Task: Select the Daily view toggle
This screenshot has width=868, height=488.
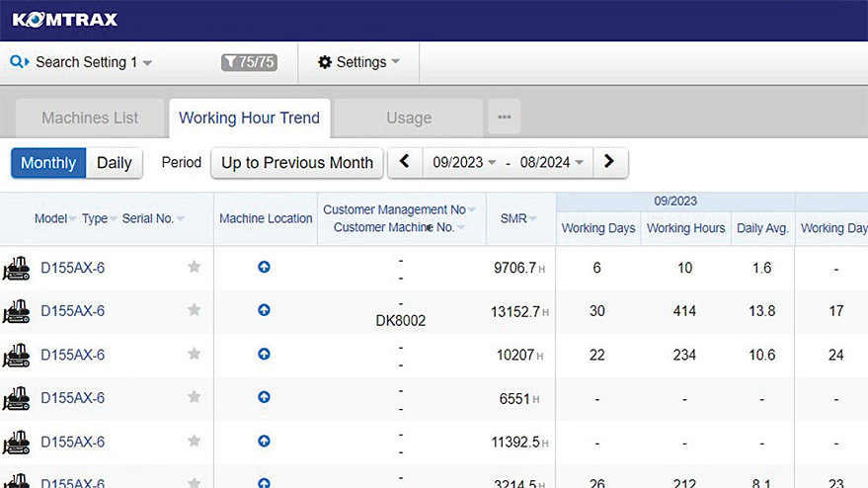Action: pos(115,163)
